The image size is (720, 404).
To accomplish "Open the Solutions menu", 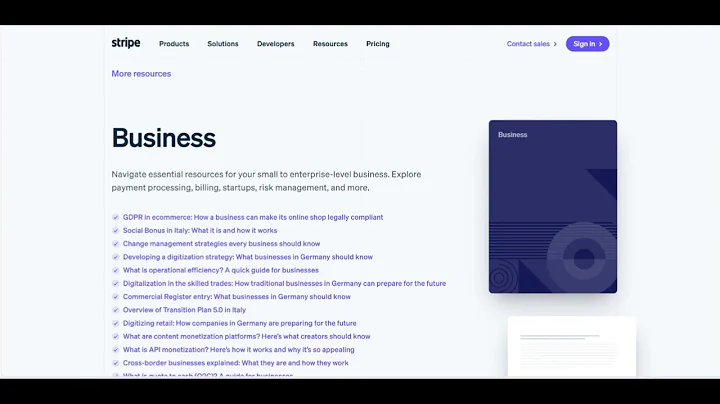I will tap(223, 44).
